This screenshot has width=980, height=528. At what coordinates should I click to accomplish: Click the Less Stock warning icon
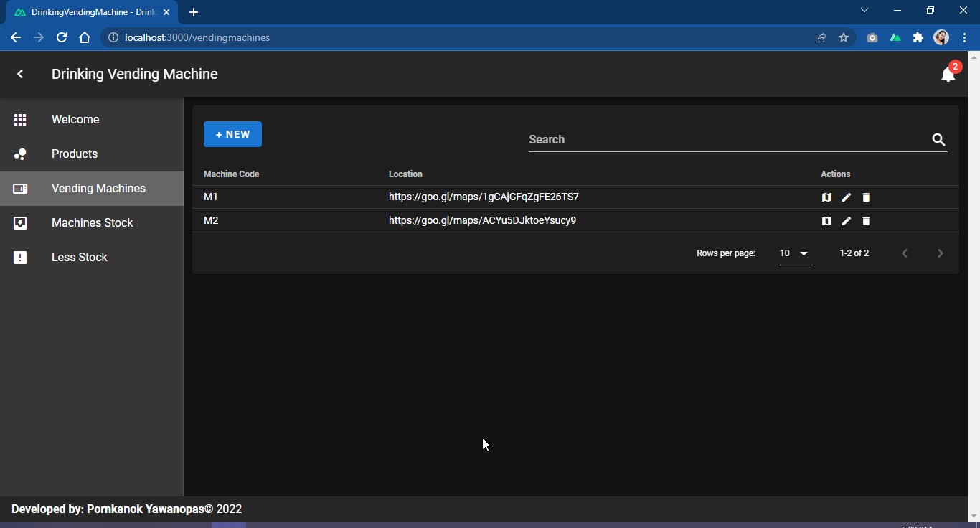(x=20, y=257)
